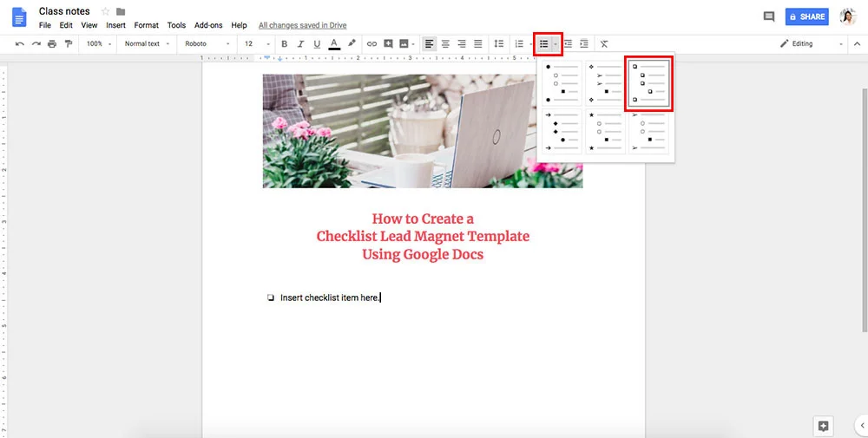Click the increase indent icon
This screenshot has width=868, height=438.
point(584,43)
